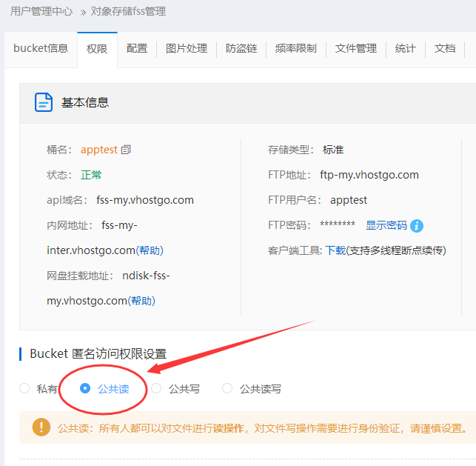Click the copy icon next to apptest

[126, 150]
